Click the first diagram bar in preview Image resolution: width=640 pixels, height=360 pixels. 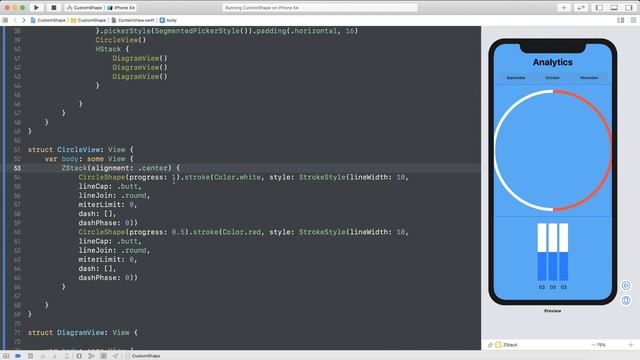[542, 252]
